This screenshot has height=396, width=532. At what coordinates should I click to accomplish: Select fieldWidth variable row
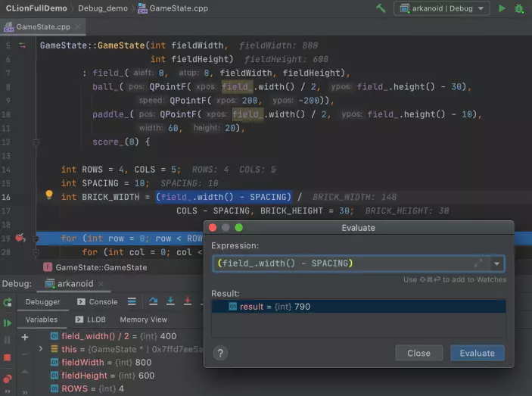click(x=101, y=363)
